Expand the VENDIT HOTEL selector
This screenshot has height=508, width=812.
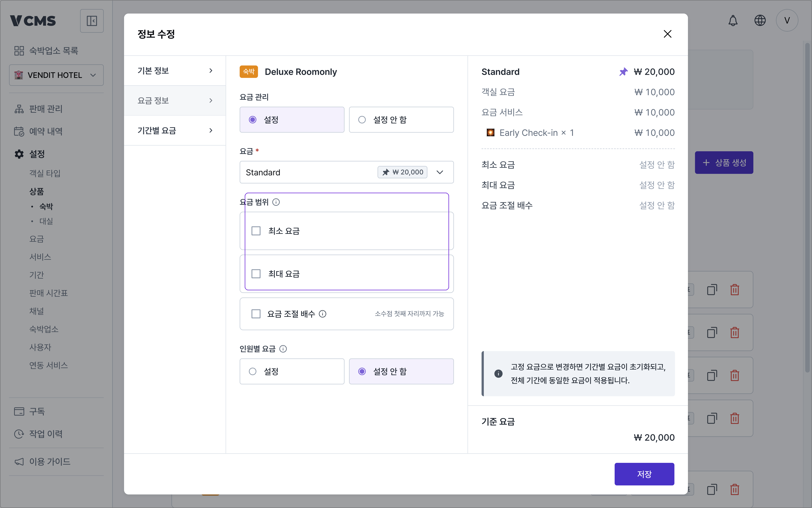click(56, 75)
